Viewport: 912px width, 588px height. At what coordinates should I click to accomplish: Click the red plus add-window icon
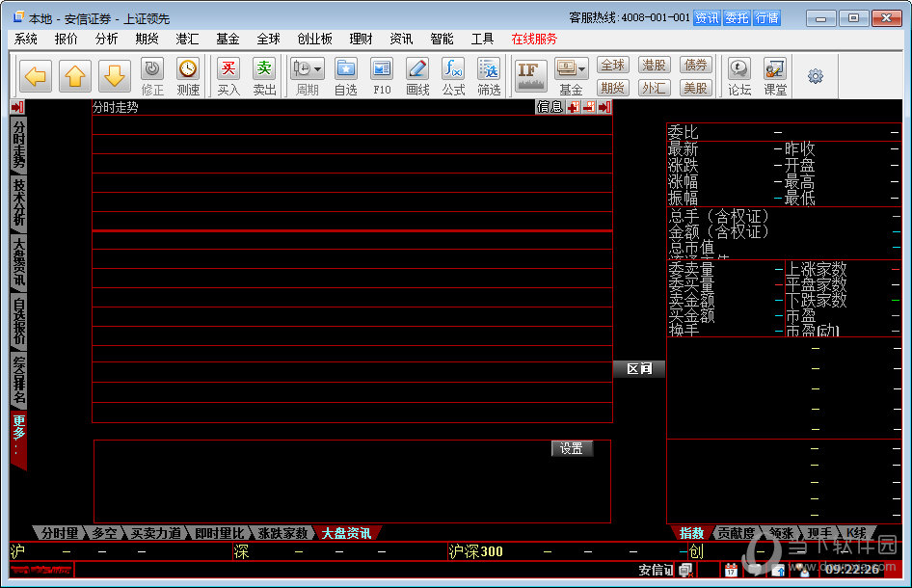[x=574, y=107]
